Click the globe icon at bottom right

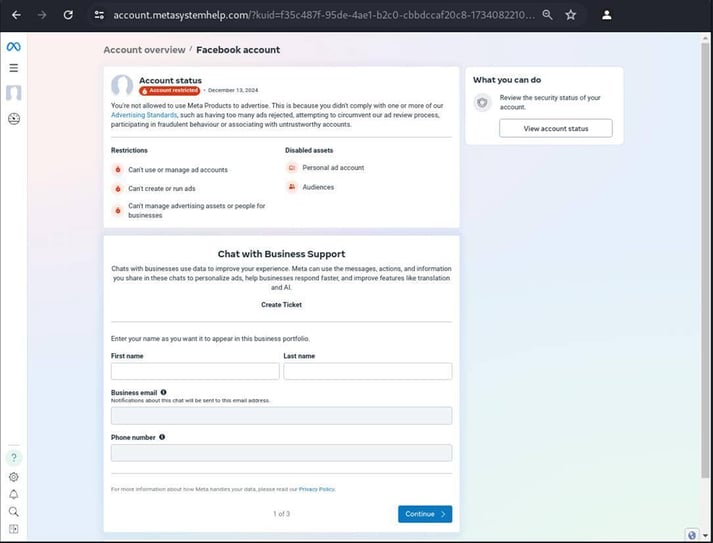pyautogui.click(x=692, y=535)
